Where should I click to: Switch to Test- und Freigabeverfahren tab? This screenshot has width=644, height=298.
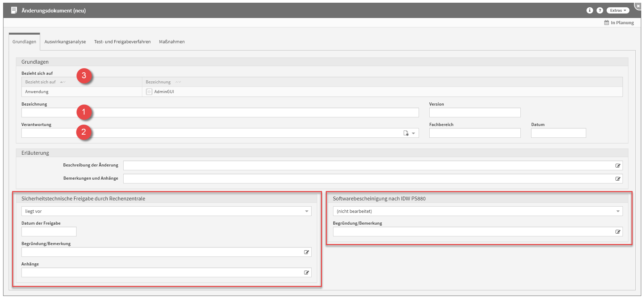click(122, 42)
